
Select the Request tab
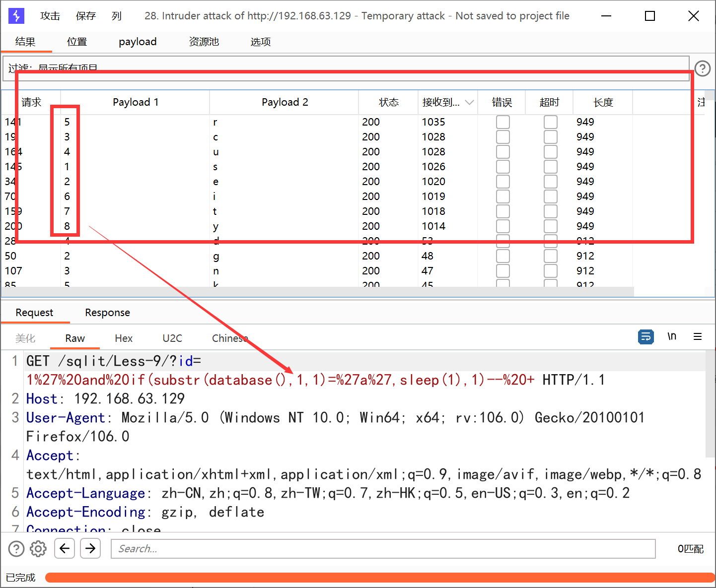(34, 313)
